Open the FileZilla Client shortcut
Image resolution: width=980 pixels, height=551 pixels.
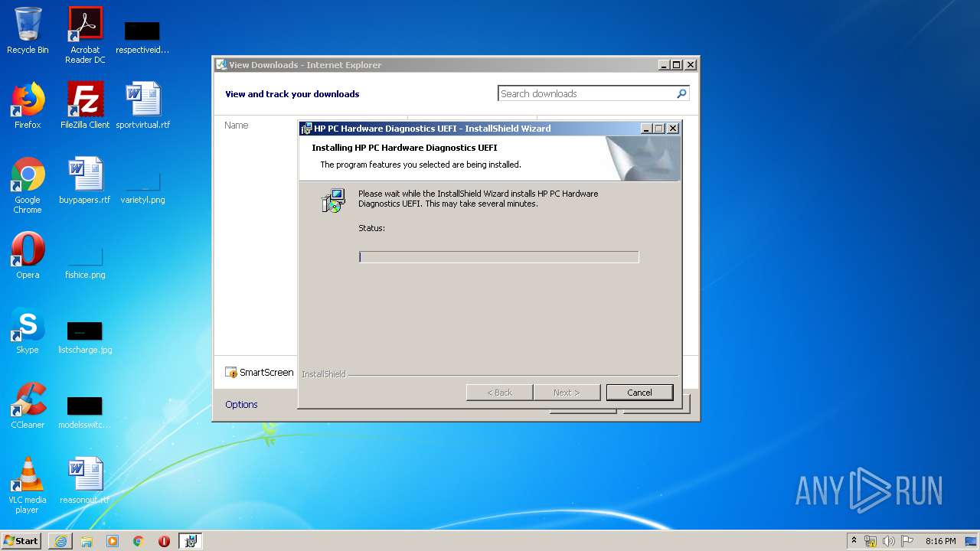pos(85,106)
